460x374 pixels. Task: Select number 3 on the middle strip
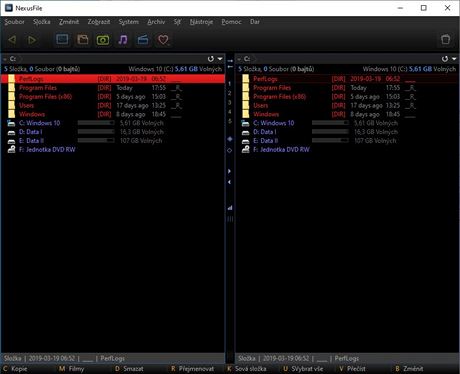(x=230, y=102)
